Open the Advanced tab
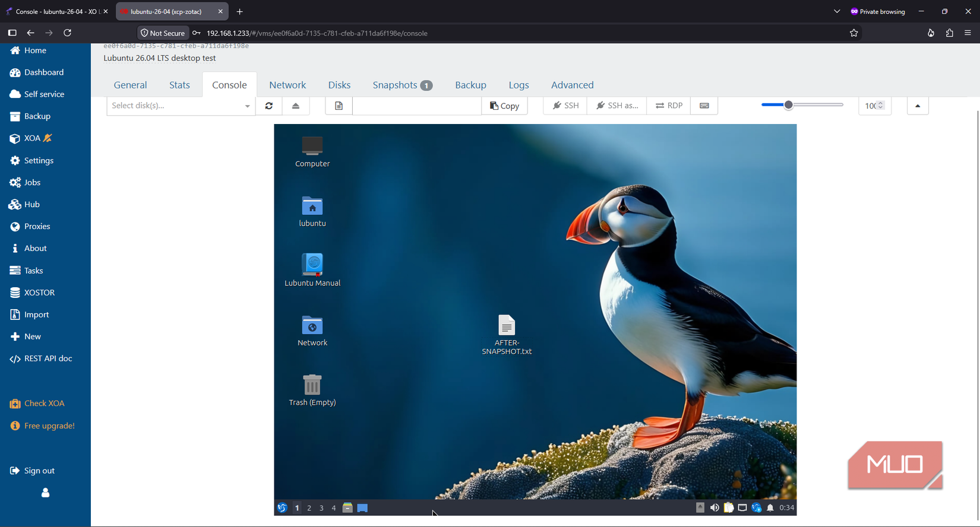The image size is (980, 527). tap(572, 85)
